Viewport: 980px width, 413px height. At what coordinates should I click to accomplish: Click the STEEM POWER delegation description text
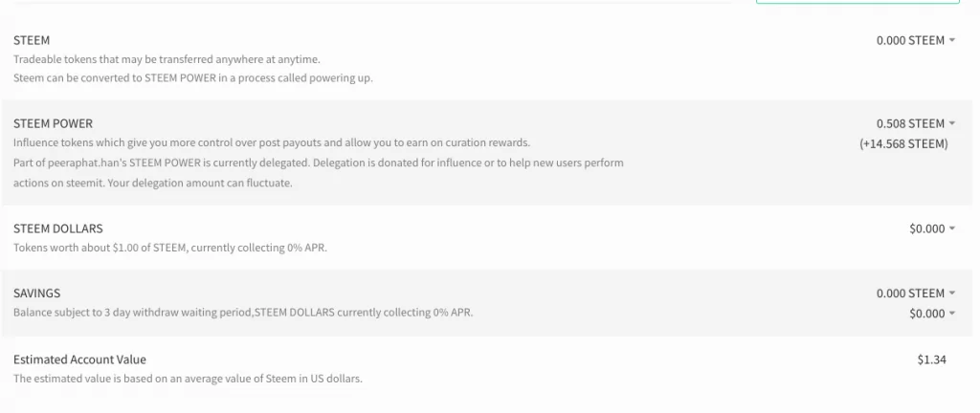coord(319,163)
